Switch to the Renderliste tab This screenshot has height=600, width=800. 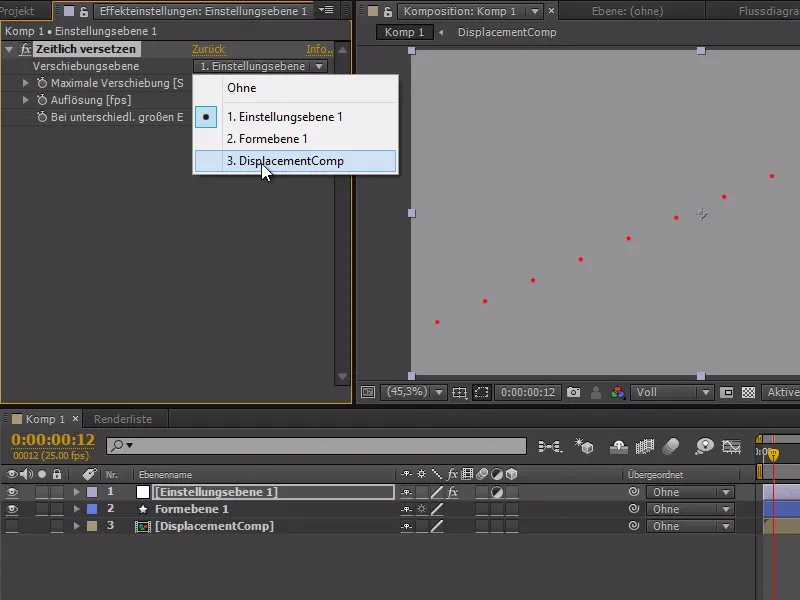(x=123, y=419)
